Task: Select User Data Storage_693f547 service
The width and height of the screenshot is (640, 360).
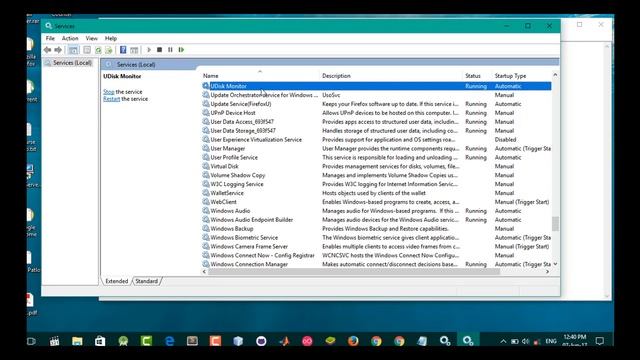Action: point(376,131)
